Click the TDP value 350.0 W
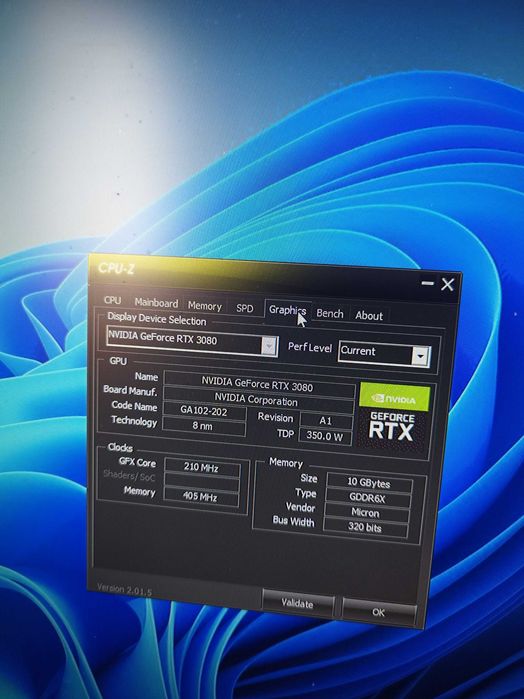The width and height of the screenshot is (524, 699). [325, 436]
